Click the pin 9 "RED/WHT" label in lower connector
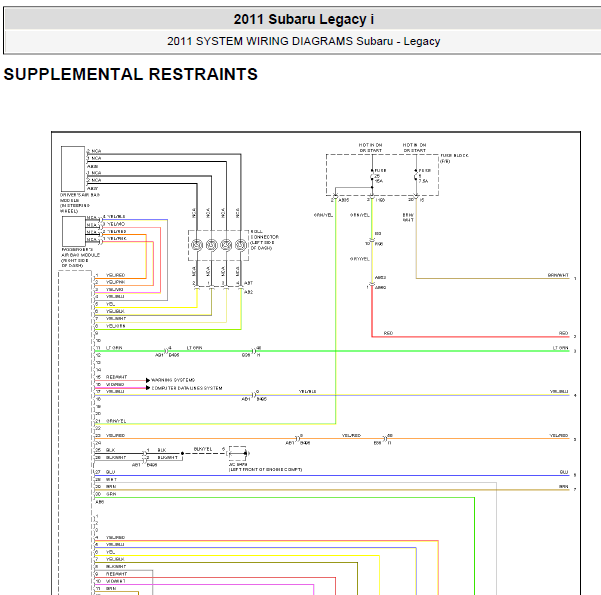Screen dimensions: 601x595 click(x=116, y=574)
